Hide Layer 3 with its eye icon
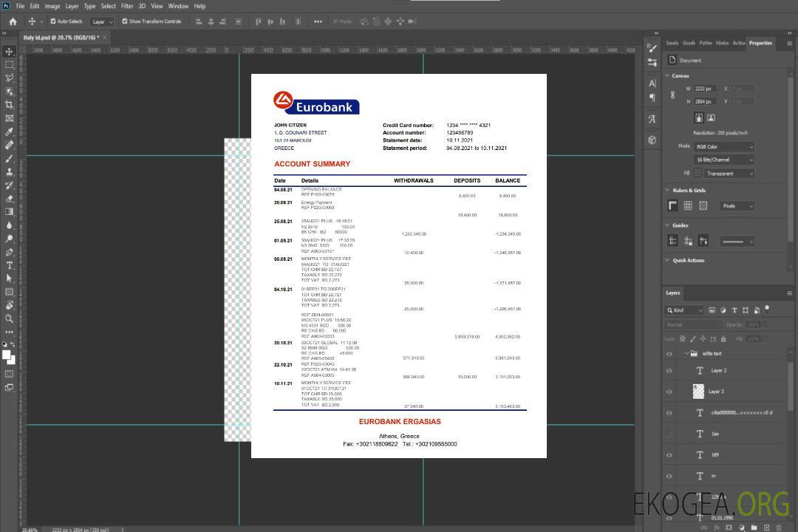Screen dimensions: 798x532 tap(669, 392)
